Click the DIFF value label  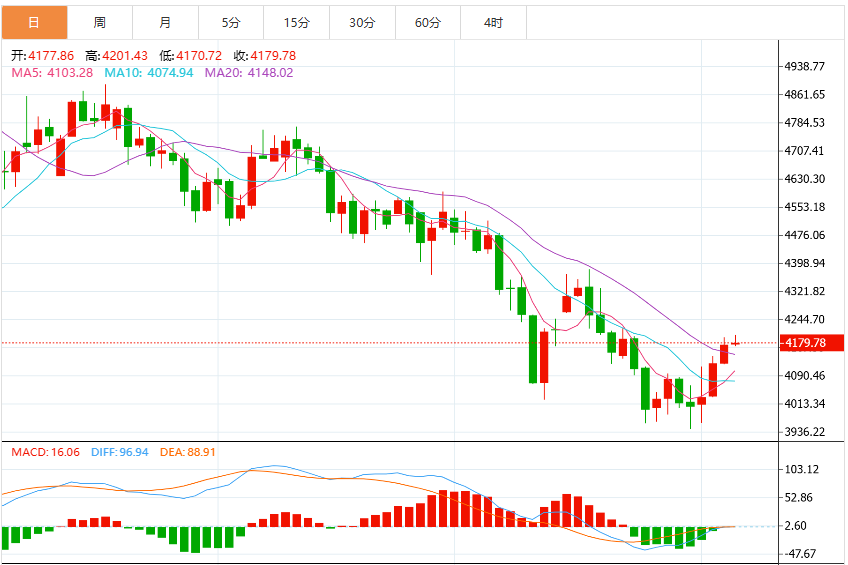click(120, 452)
